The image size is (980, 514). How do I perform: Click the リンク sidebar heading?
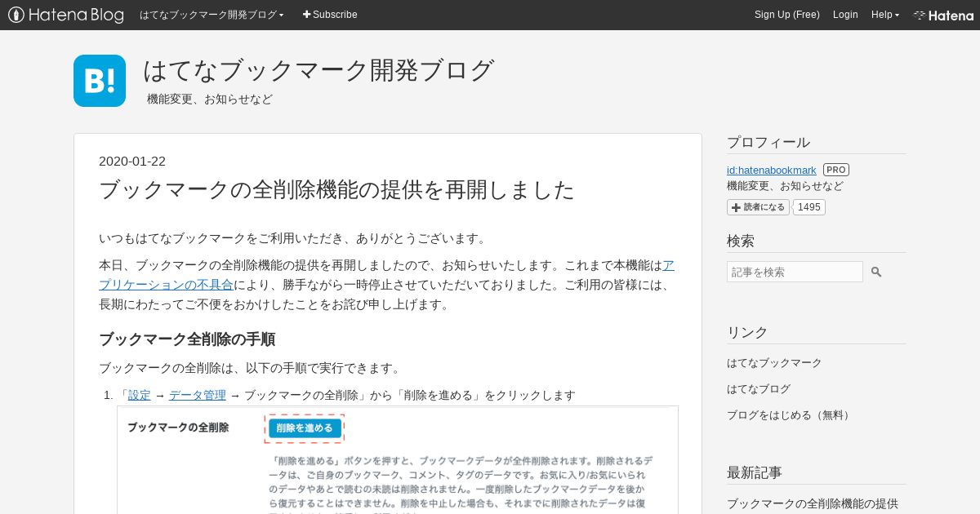click(x=747, y=332)
